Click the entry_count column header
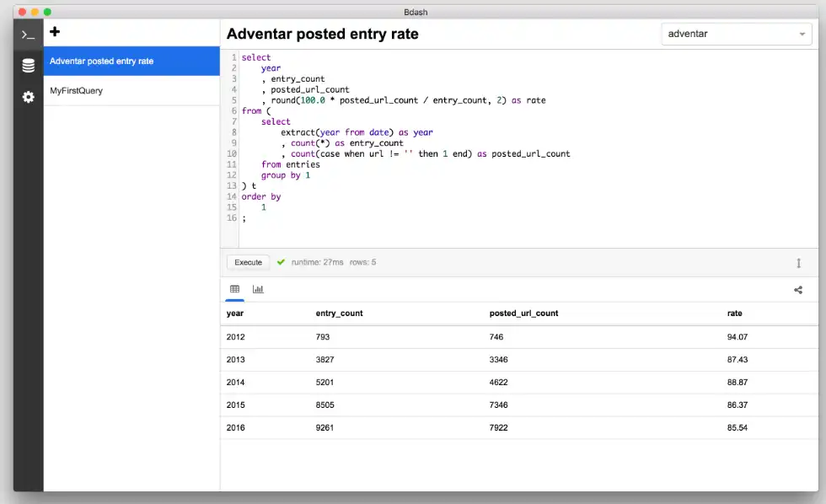Viewport: 826px width, 504px height. coord(339,314)
